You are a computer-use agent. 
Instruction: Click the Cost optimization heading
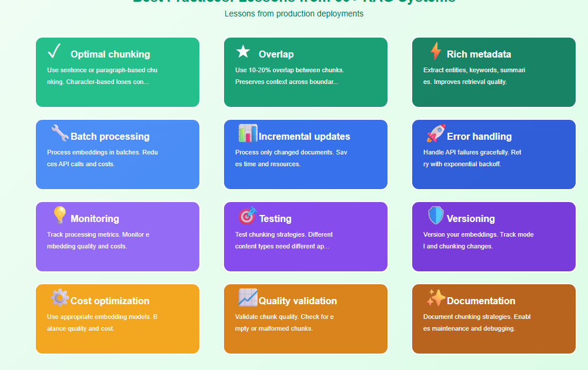tap(110, 301)
